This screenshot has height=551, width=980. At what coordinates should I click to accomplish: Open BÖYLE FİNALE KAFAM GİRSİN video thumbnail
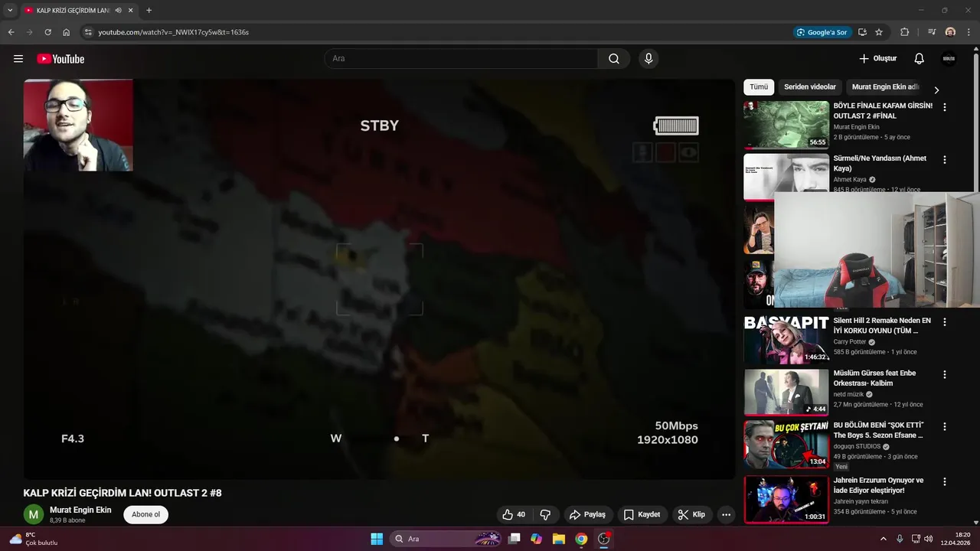tap(786, 125)
